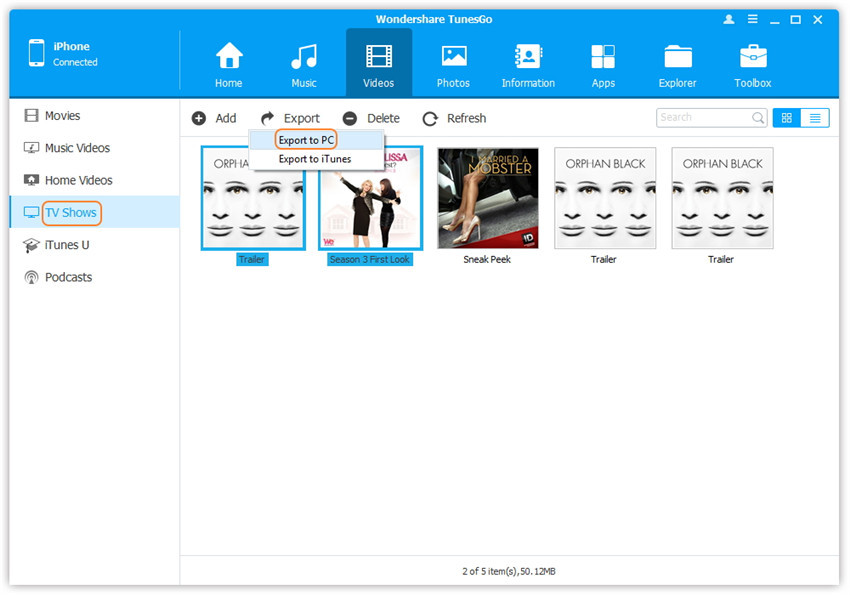Select the Sneak Peek video thumbnail
The height and width of the screenshot is (595, 850).
point(488,199)
